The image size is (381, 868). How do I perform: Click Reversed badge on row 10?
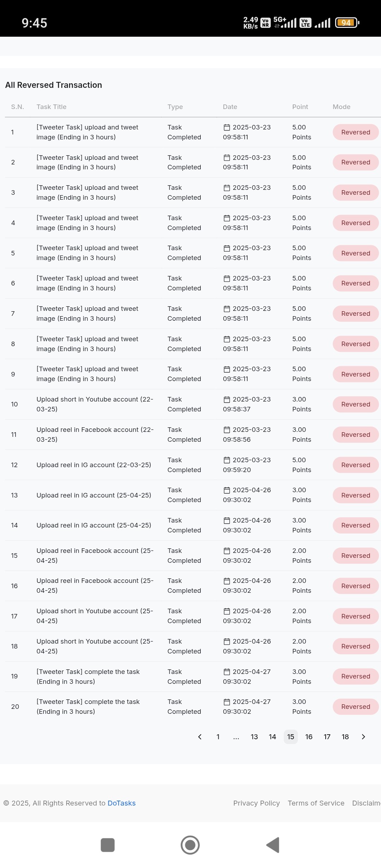356,404
